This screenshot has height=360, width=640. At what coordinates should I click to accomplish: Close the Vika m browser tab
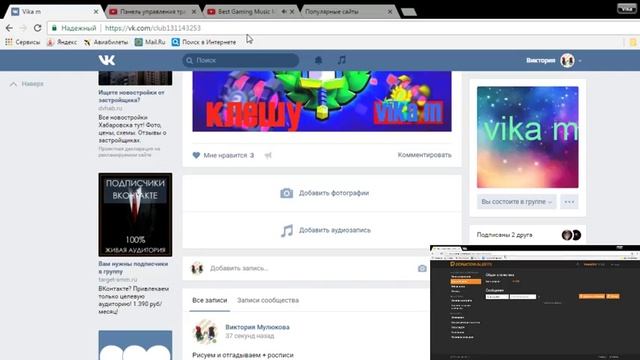(x=96, y=12)
